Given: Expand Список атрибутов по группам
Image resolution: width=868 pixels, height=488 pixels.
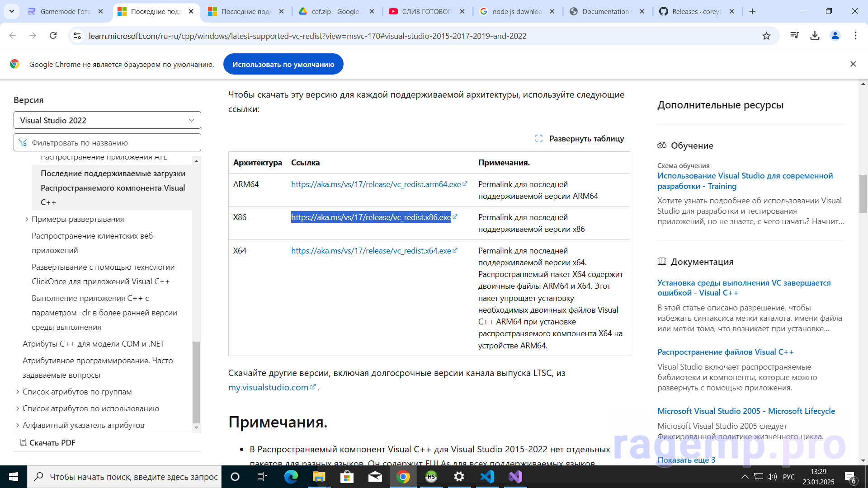Looking at the screenshot, I should tap(17, 392).
